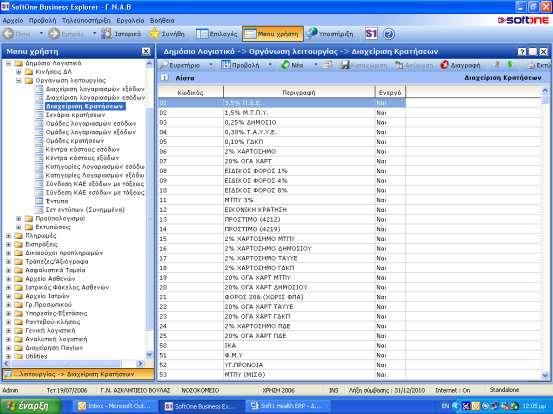This screenshot has width=553, height=414.
Task: Sort by the Περιγραφή column header
Action: 299,92
